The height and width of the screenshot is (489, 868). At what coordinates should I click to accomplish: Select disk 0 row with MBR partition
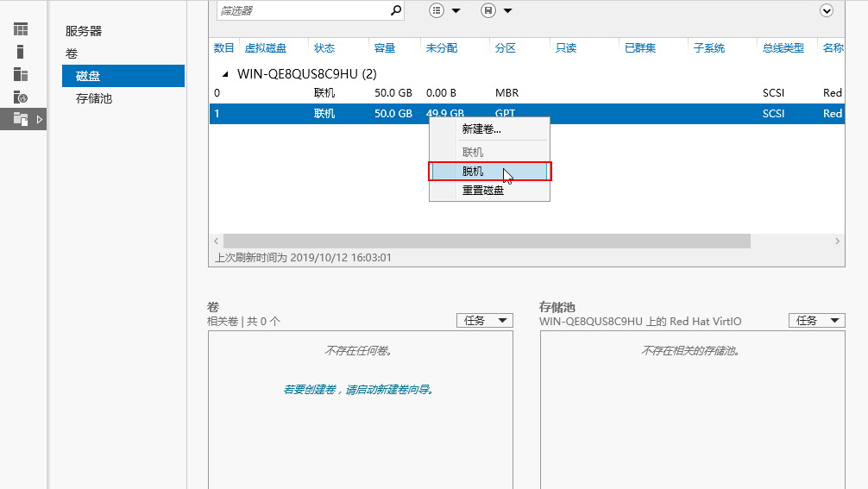click(527, 93)
